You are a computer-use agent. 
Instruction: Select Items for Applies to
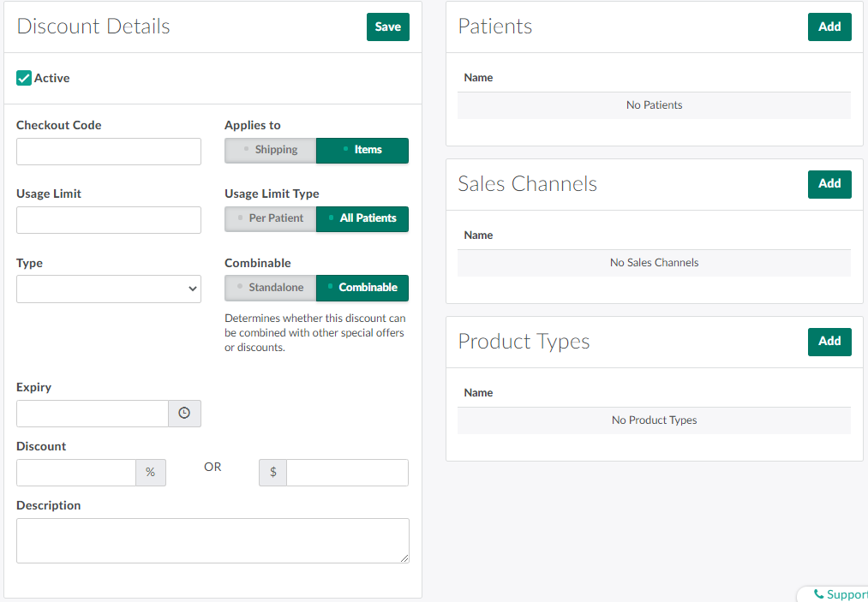click(362, 150)
